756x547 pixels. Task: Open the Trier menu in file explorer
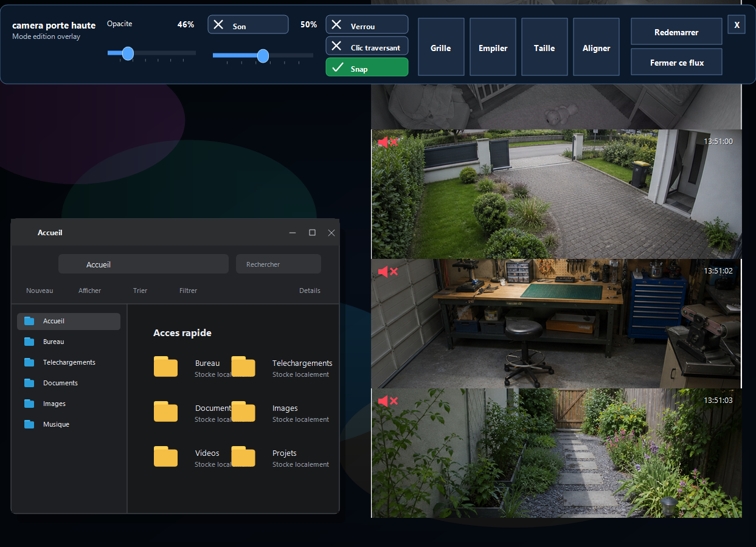[x=140, y=291]
